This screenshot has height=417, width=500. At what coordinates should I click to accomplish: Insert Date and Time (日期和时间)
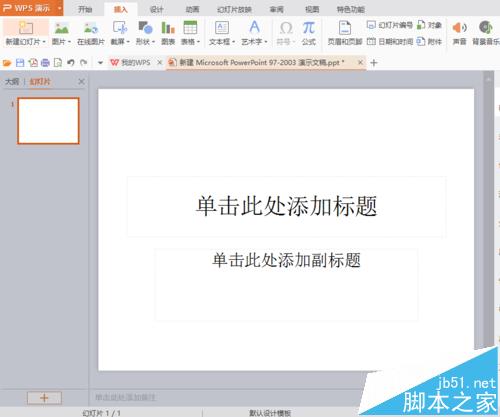[390, 42]
